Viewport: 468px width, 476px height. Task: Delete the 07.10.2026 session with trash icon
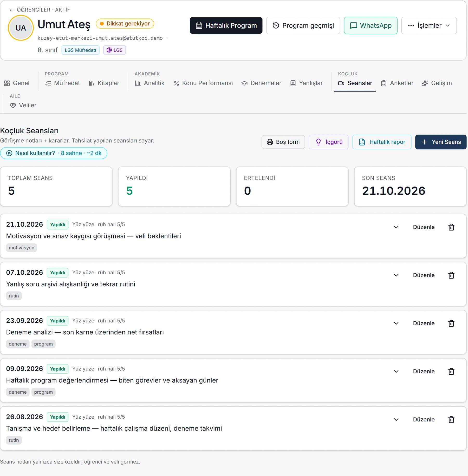click(451, 275)
